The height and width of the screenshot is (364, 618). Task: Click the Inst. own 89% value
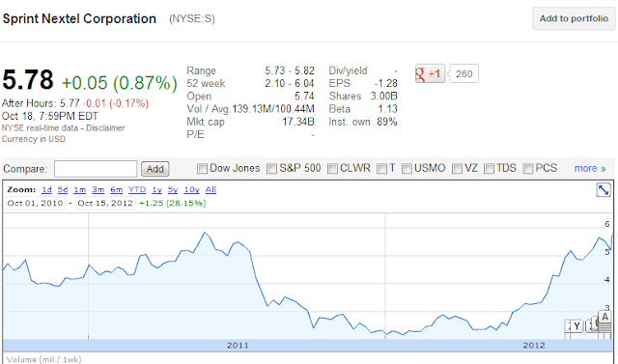pos(386,122)
